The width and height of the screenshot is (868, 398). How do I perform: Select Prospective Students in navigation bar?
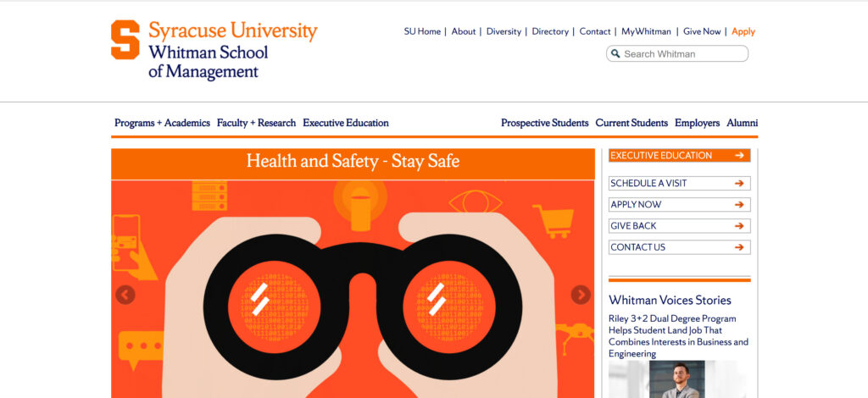[544, 123]
